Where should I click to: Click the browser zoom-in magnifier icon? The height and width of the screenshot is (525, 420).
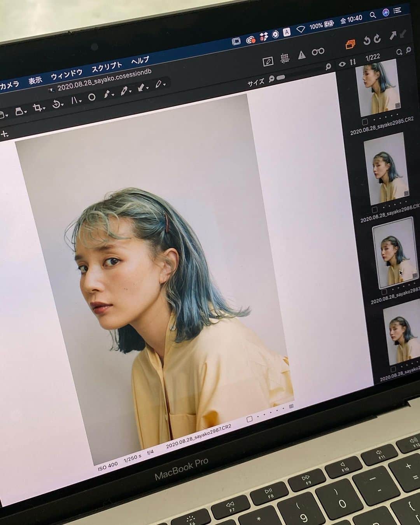408,50
